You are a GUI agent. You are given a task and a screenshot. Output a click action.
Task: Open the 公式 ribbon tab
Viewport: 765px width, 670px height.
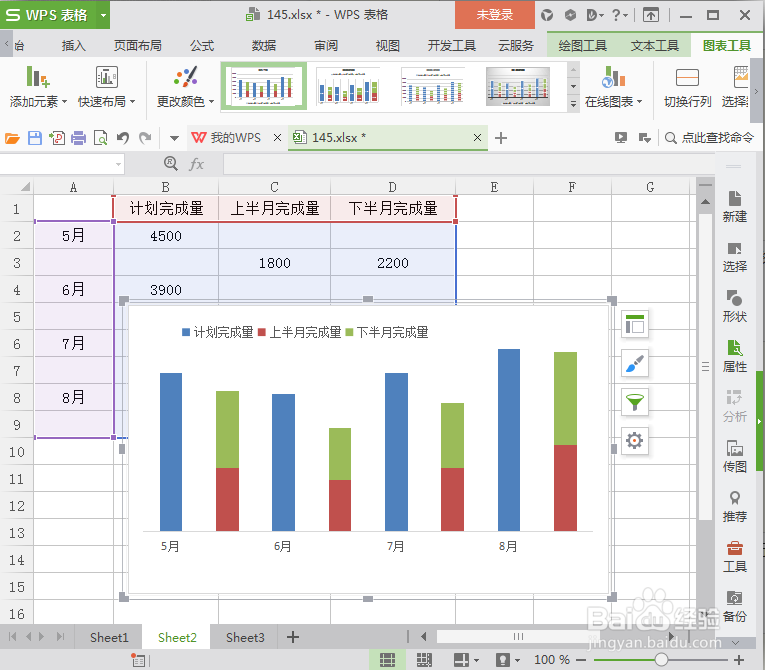point(202,46)
